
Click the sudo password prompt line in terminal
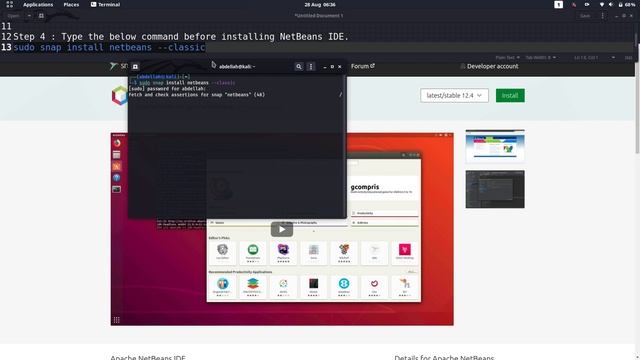167,89
